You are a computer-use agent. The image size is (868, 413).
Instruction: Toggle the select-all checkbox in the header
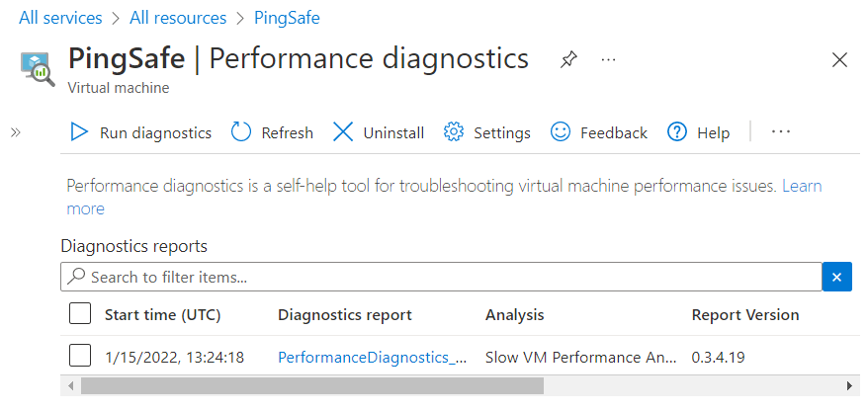[80, 315]
